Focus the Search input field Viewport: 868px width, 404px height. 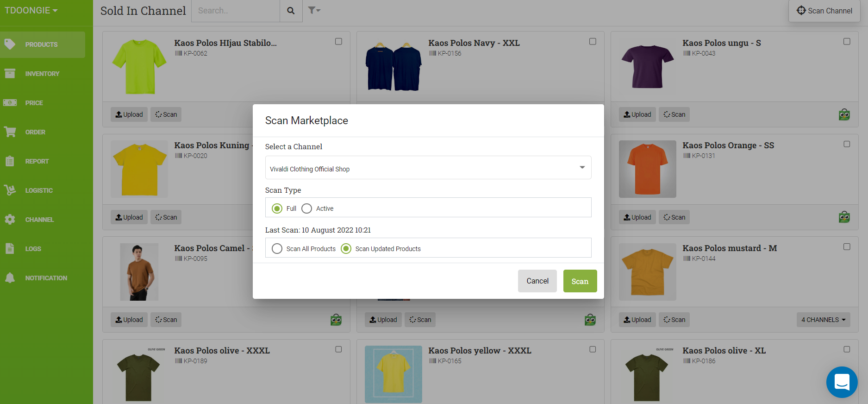[x=236, y=11]
